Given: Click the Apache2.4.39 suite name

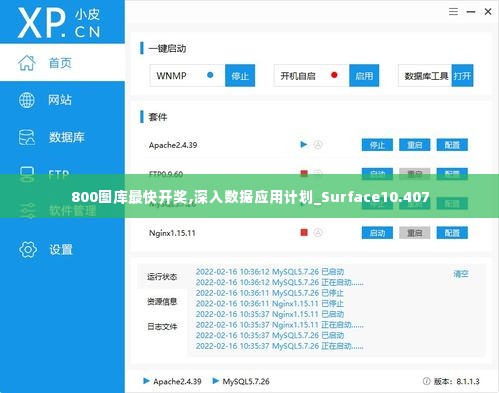Looking at the screenshot, I should click(x=173, y=145).
